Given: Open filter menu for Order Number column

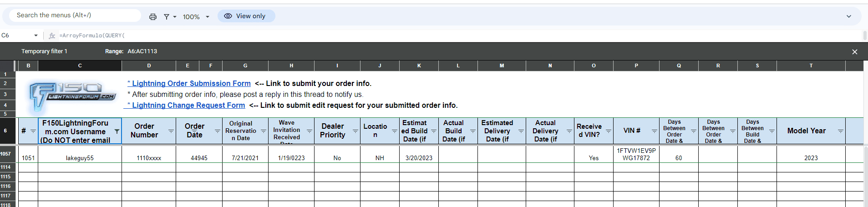Looking at the screenshot, I should click(x=171, y=131).
